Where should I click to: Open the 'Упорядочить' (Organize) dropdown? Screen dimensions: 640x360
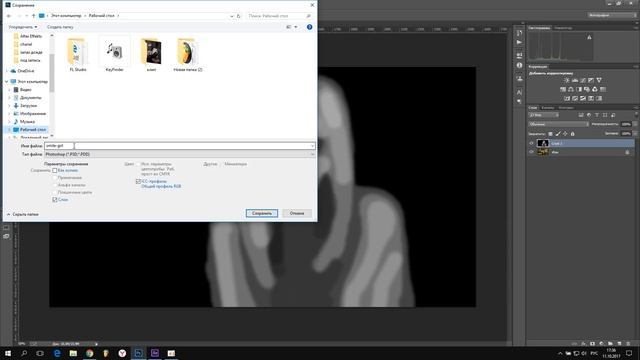tap(23, 27)
